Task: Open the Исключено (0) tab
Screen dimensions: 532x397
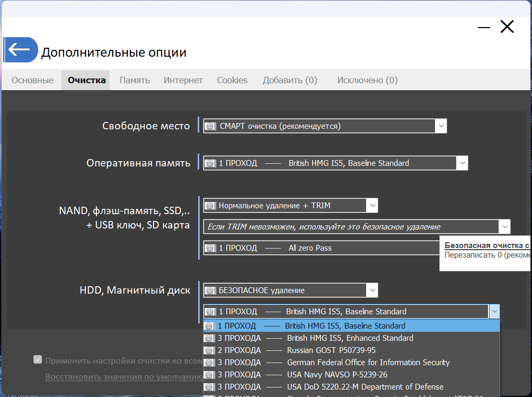Action: click(367, 80)
